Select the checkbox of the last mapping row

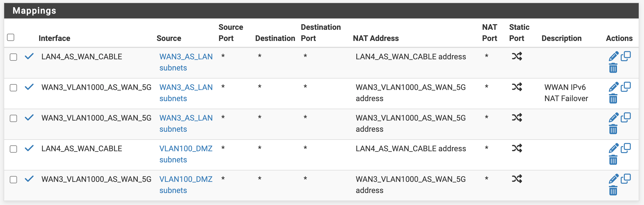pyautogui.click(x=13, y=180)
